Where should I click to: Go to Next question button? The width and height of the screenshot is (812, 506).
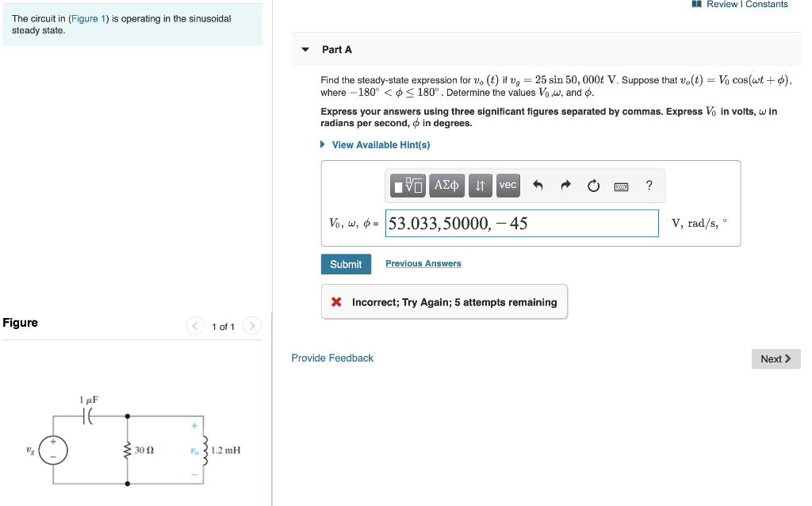[x=776, y=359]
